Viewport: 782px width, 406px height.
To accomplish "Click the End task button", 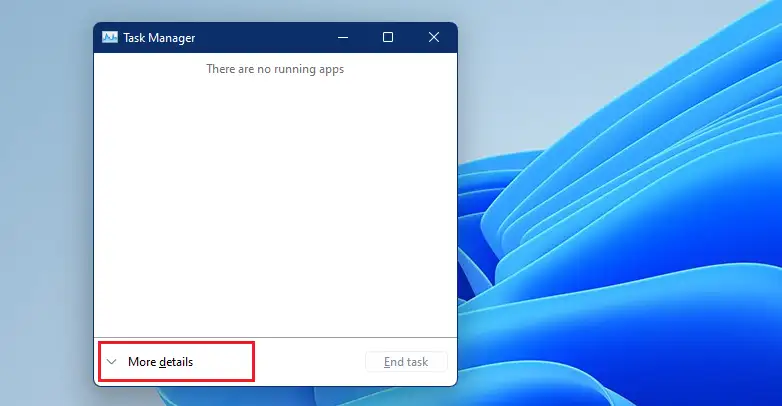I will [x=406, y=362].
